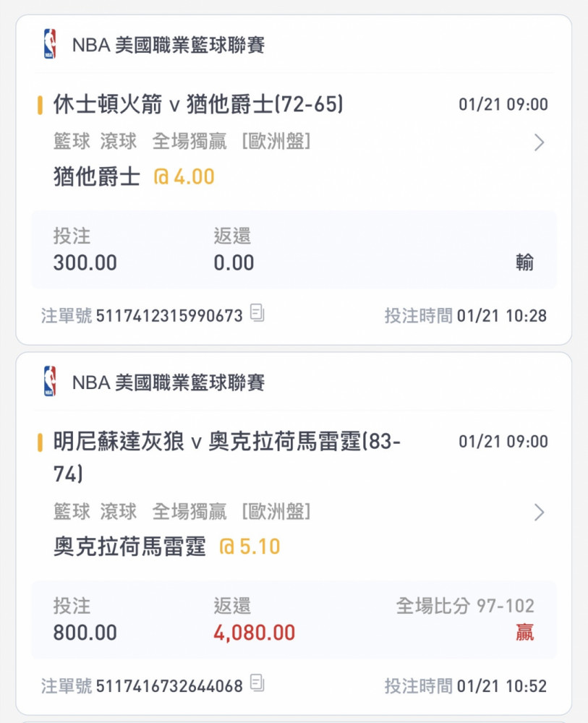This screenshot has height=723, width=588.
Task: Tap the red 贏 result label
Action: (525, 633)
